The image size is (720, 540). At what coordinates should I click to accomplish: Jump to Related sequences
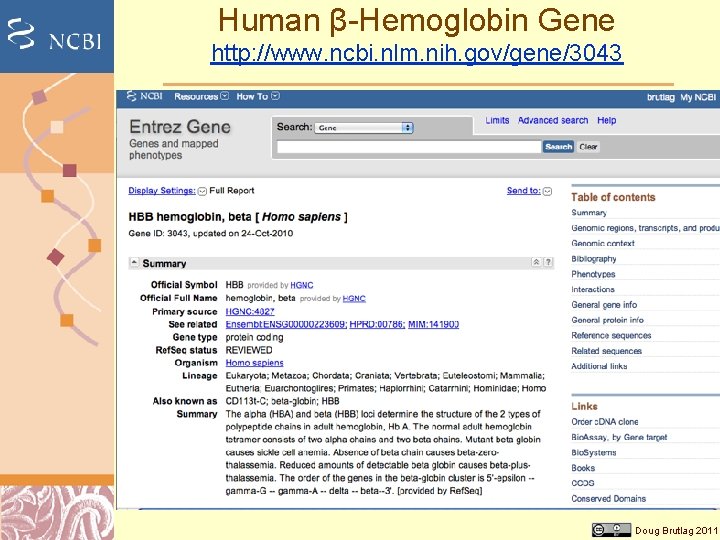[x=607, y=351]
